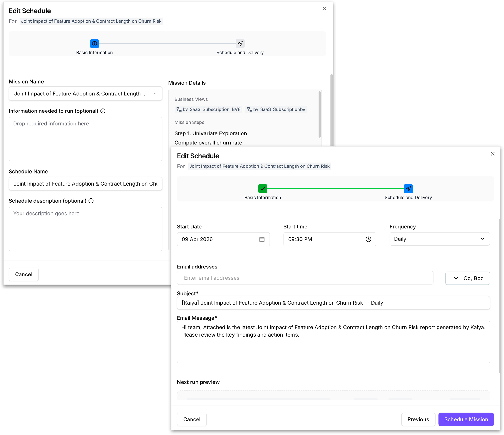504x435 pixels.
Task: Click info icon beside Schedule description
Action: coord(91,201)
